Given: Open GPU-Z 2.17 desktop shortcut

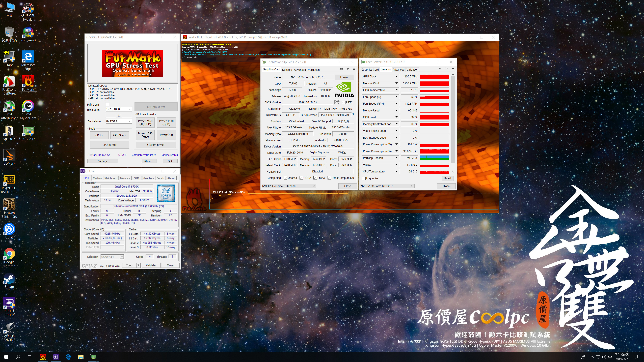Looking at the screenshot, I should pyautogui.click(x=28, y=133).
